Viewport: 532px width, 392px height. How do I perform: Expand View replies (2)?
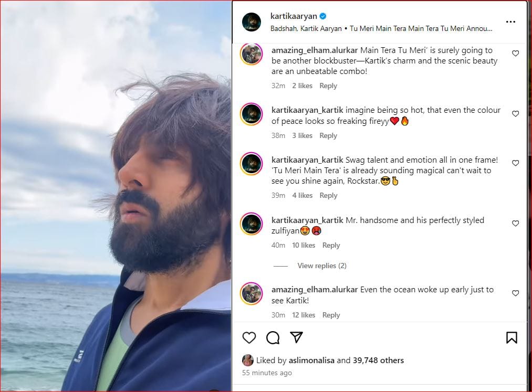click(x=321, y=266)
